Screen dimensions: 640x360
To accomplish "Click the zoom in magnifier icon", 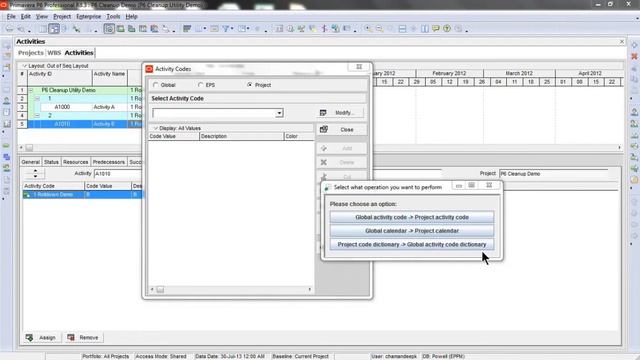I will pos(368,29).
